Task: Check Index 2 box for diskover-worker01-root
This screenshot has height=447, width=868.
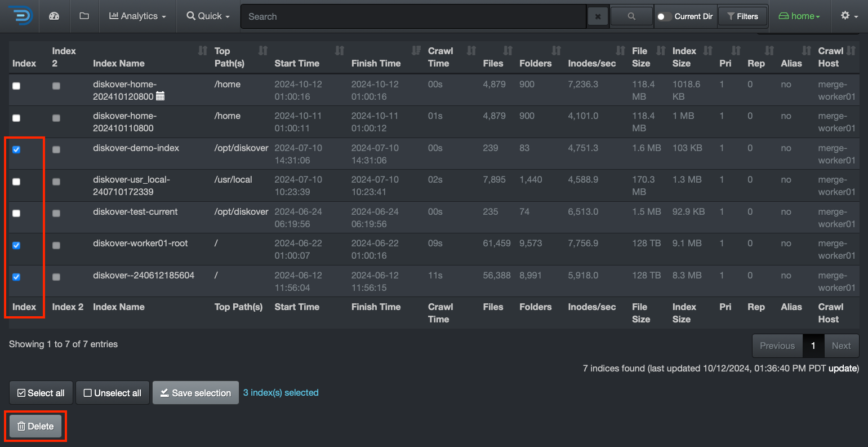Action: 56,245
